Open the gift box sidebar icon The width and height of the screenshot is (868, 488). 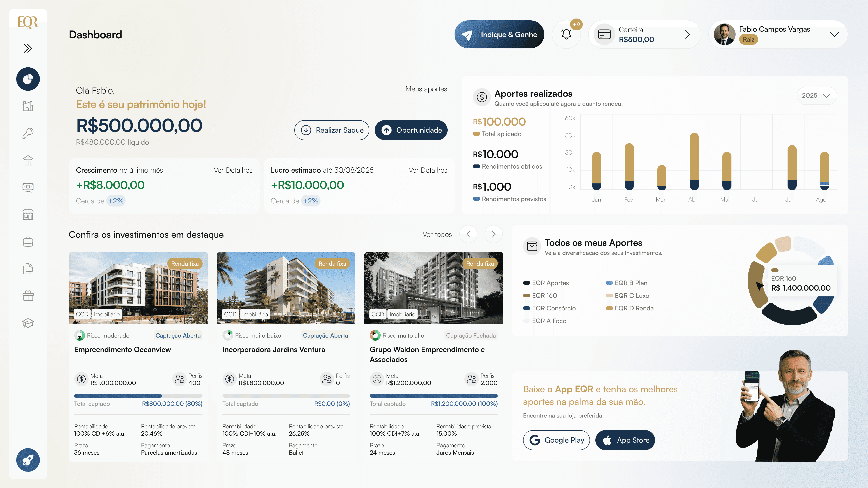[x=28, y=296]
